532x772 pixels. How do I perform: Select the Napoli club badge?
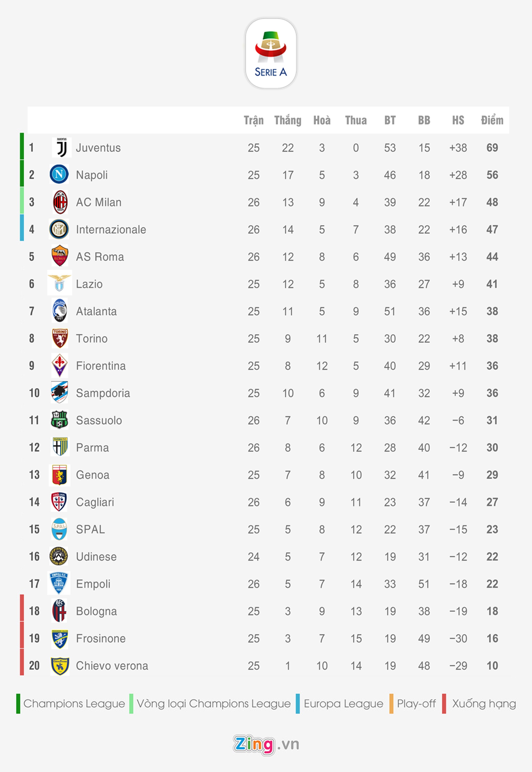click(59, 174)
